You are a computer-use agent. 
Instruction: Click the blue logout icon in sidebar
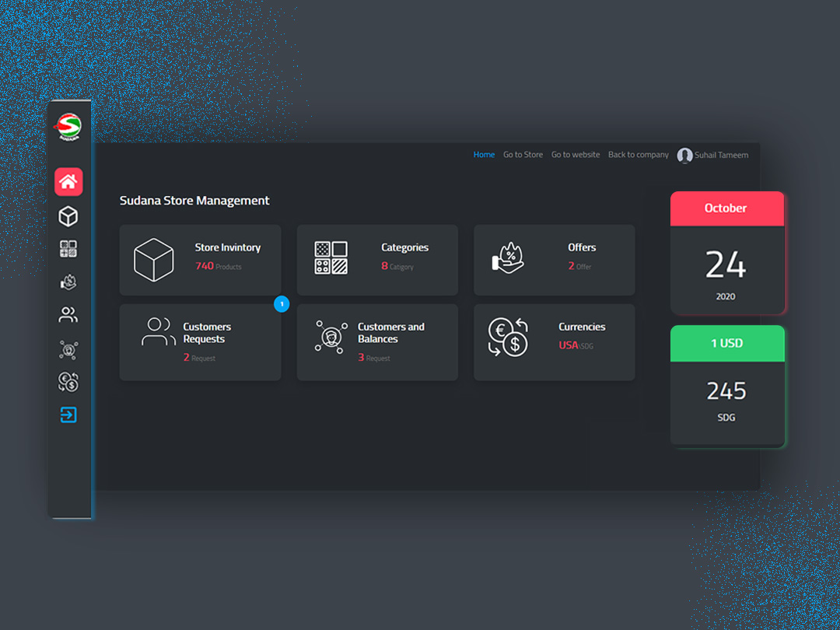(x=68, y=415)
